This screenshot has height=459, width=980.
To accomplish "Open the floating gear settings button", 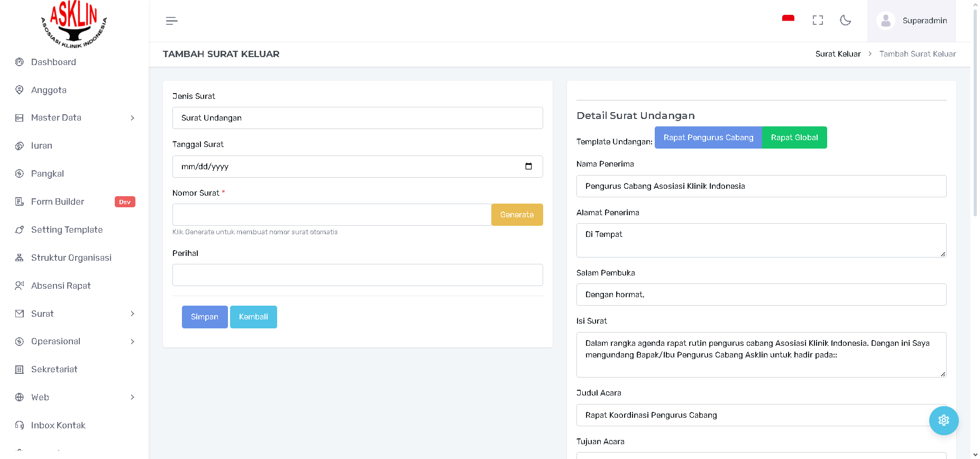I will [944, 420].
